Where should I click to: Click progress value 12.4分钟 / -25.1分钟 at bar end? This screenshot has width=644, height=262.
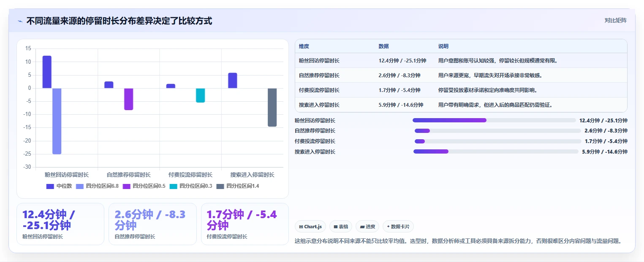click(x=603, y=120)
